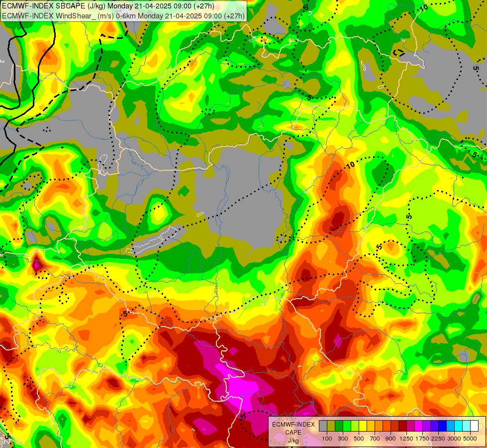Click the pure yellow legend swatch

(x=363, y=426)
